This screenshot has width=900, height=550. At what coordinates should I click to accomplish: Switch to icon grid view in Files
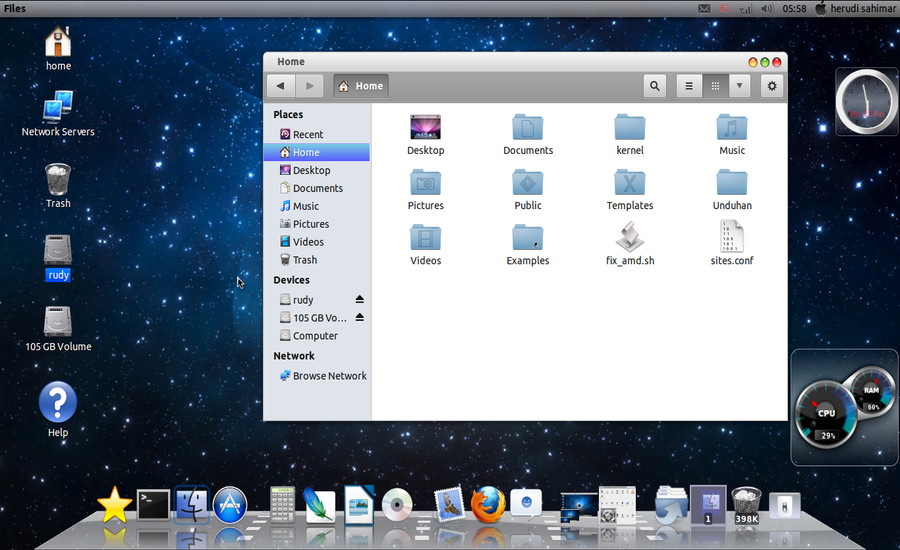(715, 86)
